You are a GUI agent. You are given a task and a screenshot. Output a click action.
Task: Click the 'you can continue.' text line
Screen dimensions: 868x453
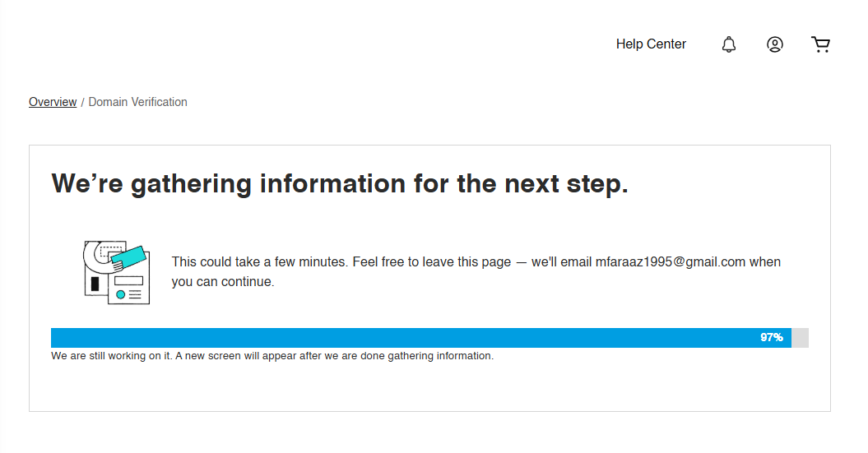pyautogui.click(x=223, y=281)
